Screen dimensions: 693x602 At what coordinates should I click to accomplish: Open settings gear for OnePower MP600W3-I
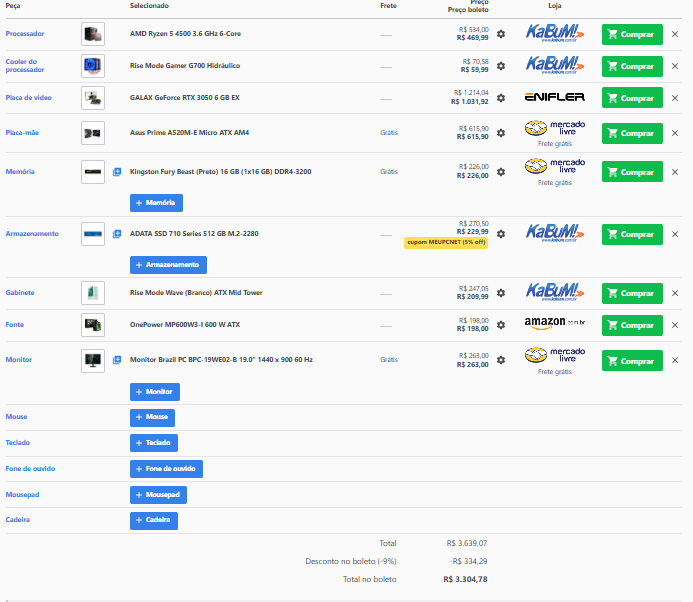[x=501, y=325]
